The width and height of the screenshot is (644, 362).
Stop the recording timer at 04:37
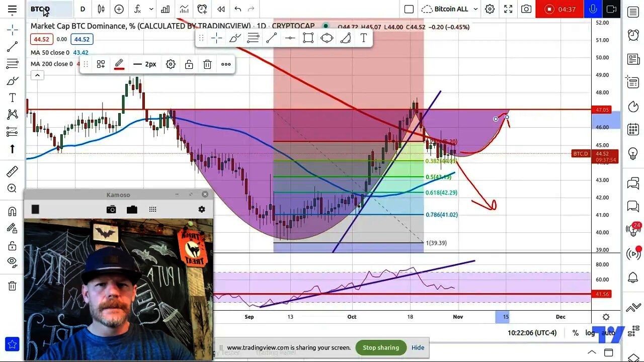click(x=559, y=9)
